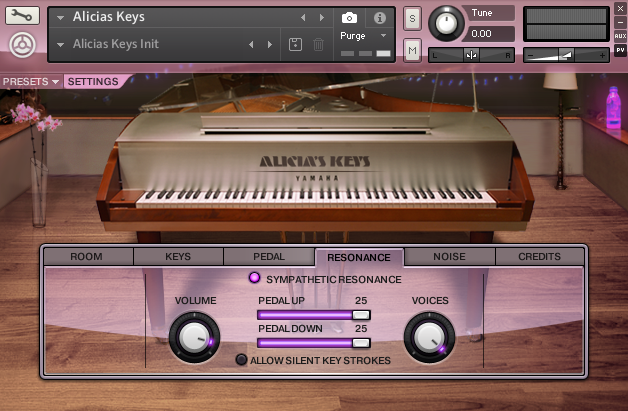The image size is (628, 411).
Task: Expand the Alicias Keys instrument dropdown arrow
Action: click(x=60, y=18)
